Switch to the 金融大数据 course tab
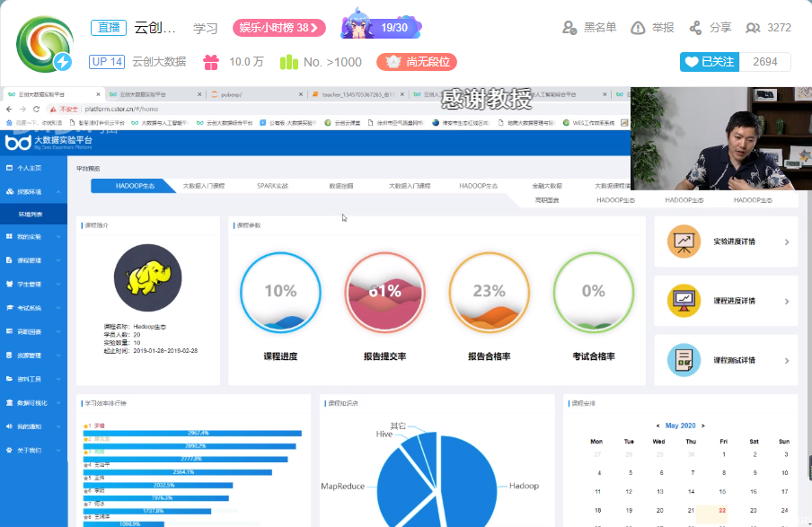 pos(547,186)
